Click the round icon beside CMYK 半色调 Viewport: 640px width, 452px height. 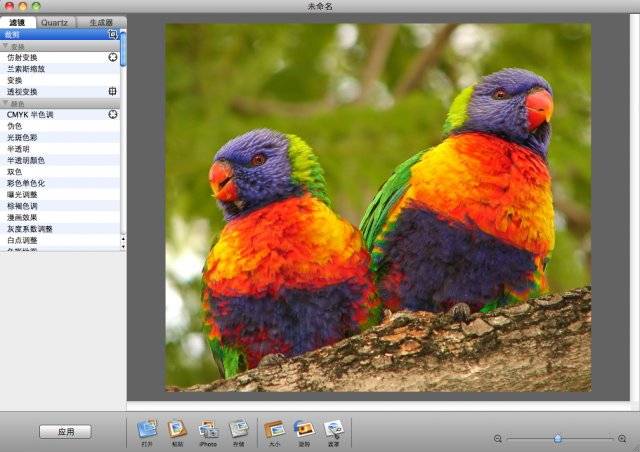pyautogui.click(x=113, y=115)
